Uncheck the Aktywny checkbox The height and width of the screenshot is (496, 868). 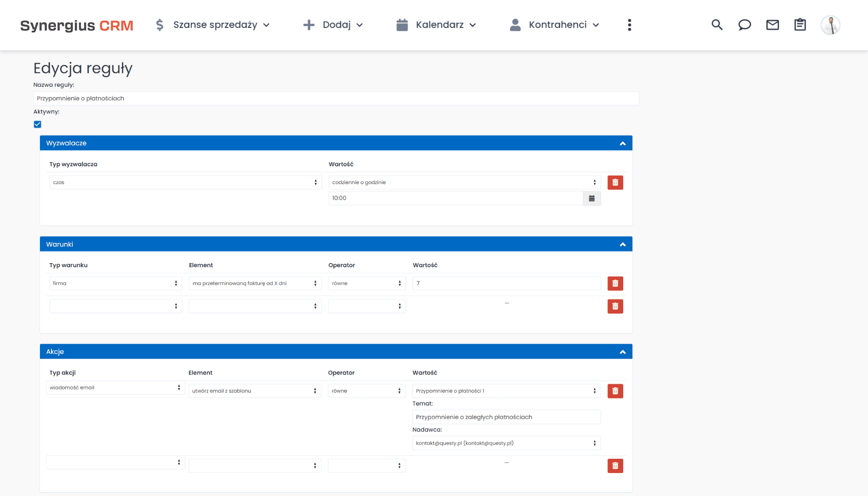pos(37,124)
